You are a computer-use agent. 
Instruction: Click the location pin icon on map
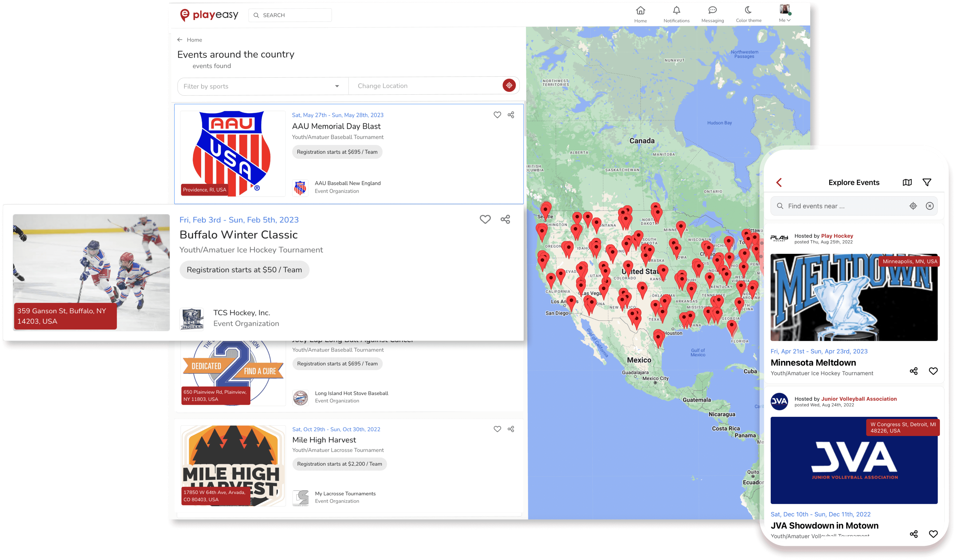coord(509,85)
